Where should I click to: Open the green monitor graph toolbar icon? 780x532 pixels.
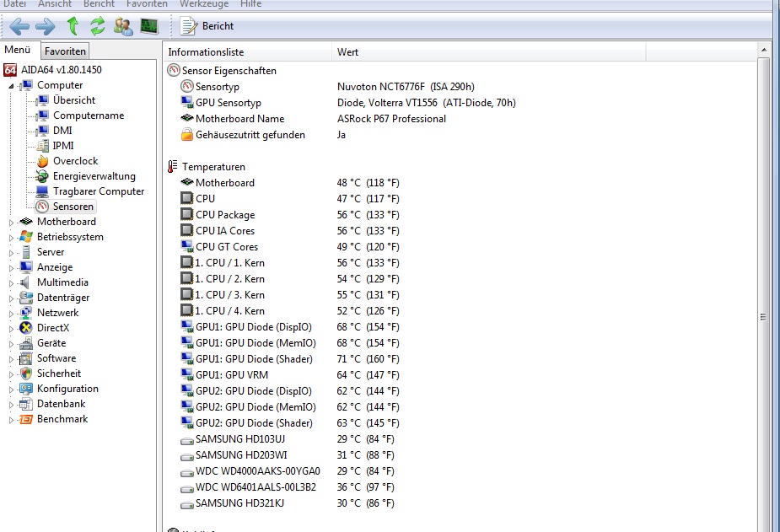[148, 26]
